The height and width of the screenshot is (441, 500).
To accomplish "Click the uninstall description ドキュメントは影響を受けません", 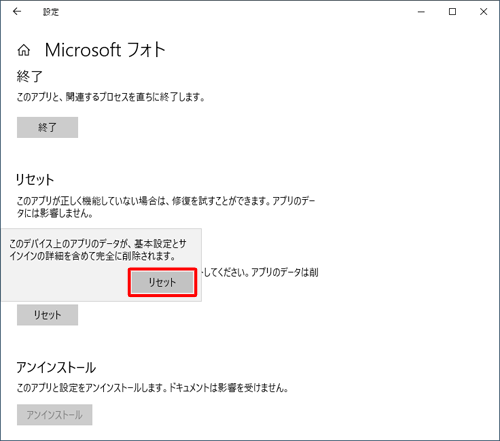I will [x=229, y=388].
